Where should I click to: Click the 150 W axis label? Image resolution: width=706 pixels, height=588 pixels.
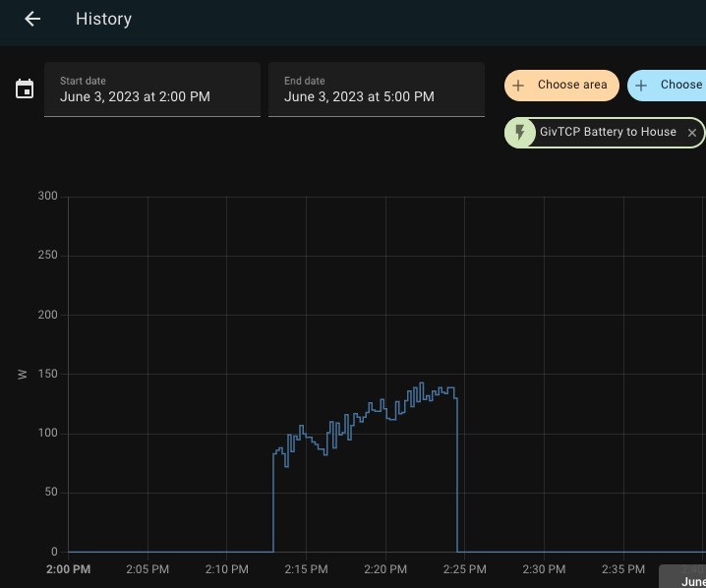pos(48,374)
